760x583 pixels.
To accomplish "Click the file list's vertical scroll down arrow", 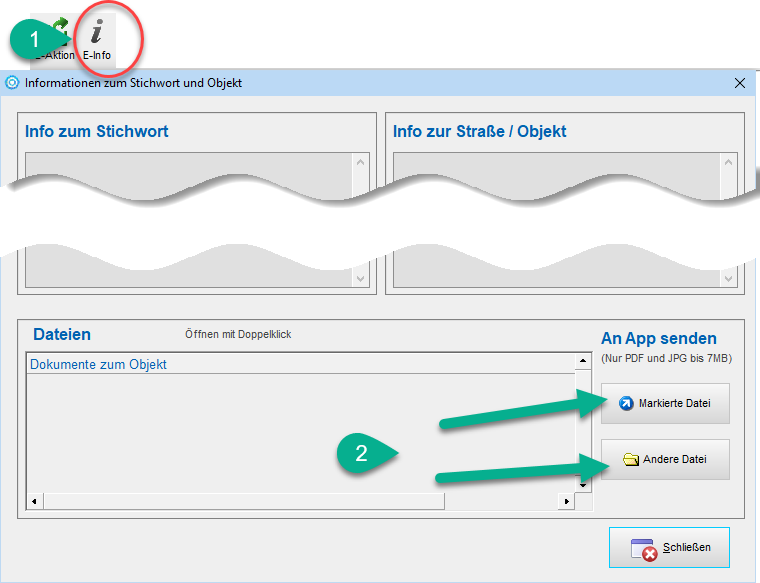I will (x=582, y=485).
